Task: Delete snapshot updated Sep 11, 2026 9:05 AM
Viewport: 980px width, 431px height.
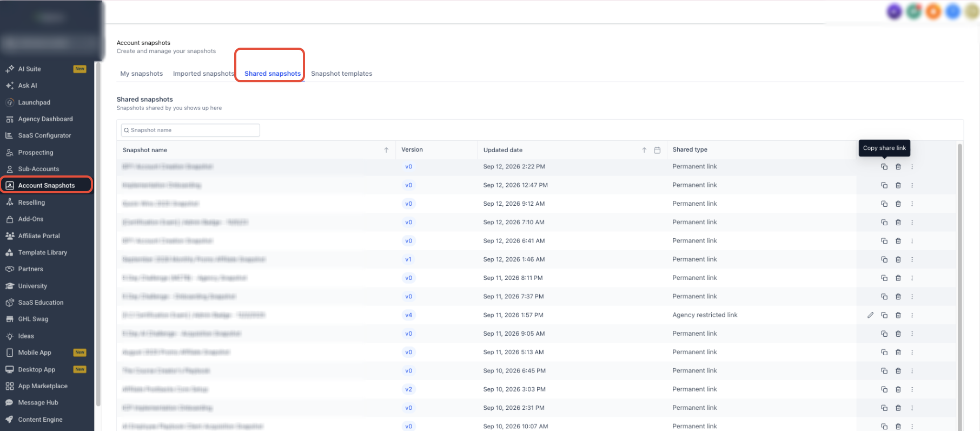Action: click(898, 334)
